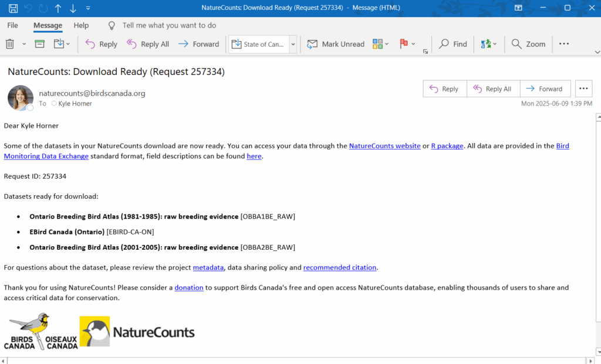Click Reply in the ribbon
The width and height of the screenshot is (601, 364).
pos(101,44)
